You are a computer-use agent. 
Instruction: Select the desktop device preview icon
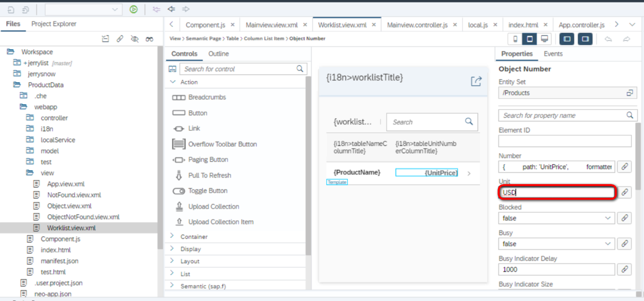click(544, 39)
